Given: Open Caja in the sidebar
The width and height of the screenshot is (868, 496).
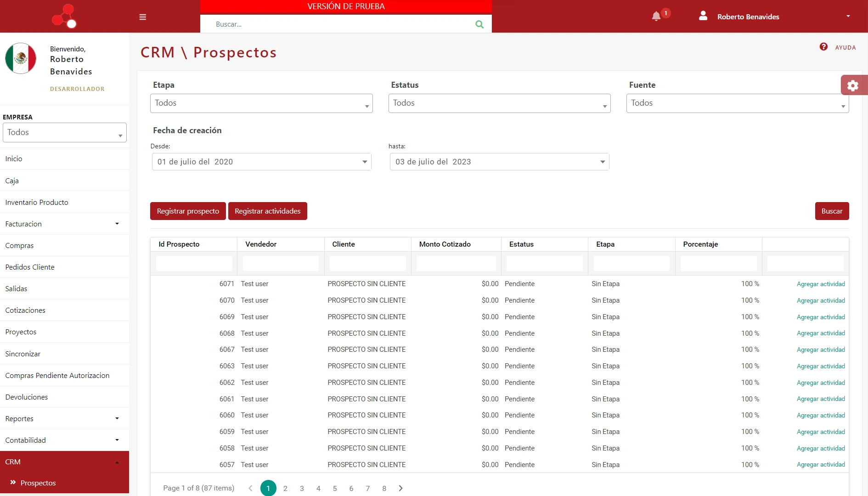Looking at the screenshot, I should click(64, 180).
